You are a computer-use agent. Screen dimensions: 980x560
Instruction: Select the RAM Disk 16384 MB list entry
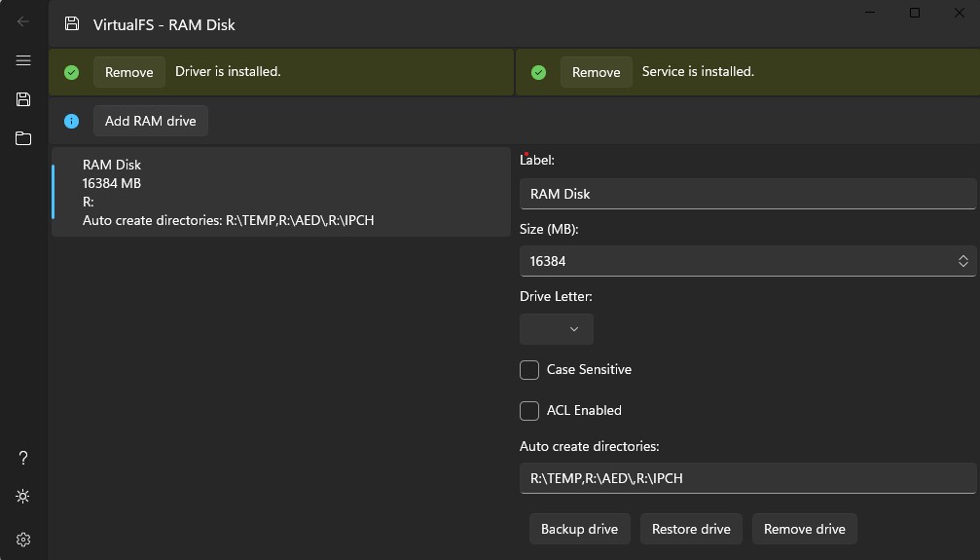(x=281, y=192)
